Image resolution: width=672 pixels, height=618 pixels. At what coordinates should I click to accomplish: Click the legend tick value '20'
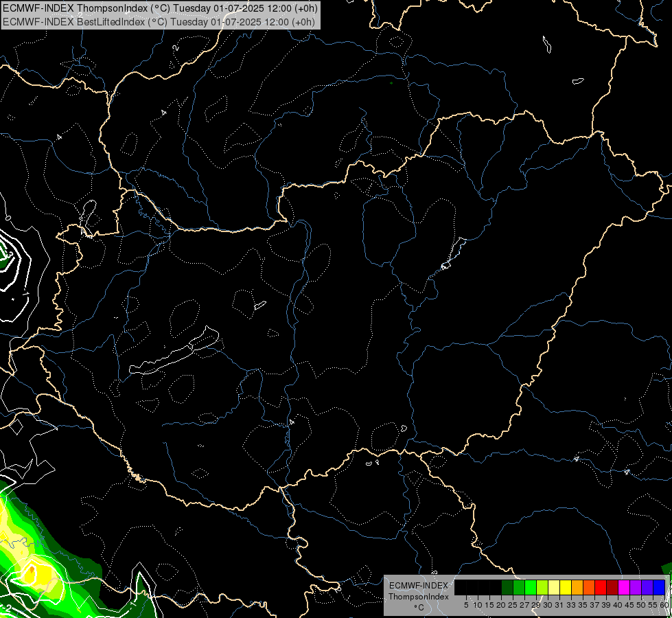click(501, 605)
